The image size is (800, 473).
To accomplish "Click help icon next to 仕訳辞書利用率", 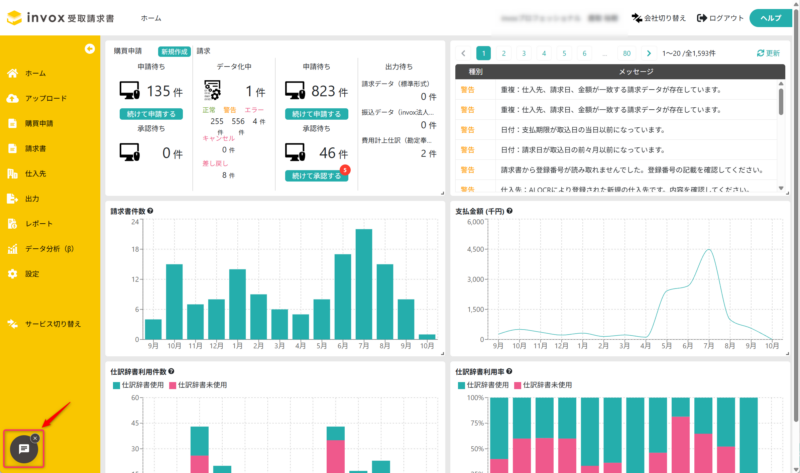I will point(509,371).
